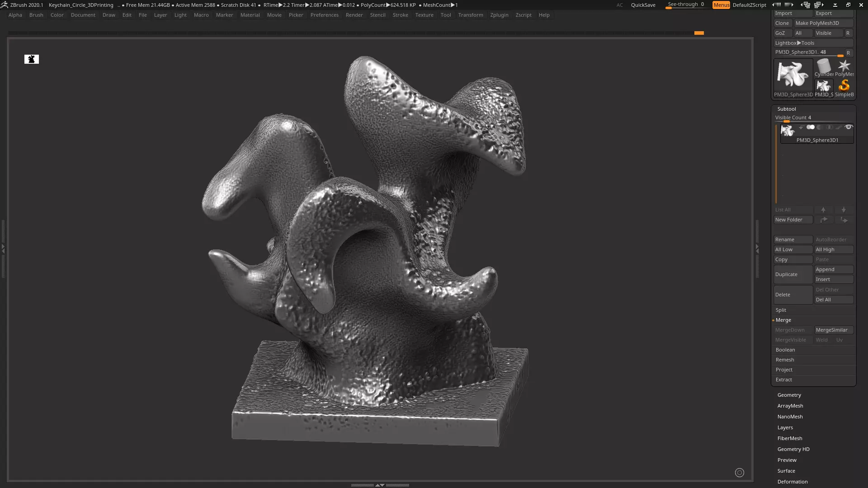Select the Cylinder3D tool thumbnail
This screenshot has height=488, width=868.
[824, 67]
